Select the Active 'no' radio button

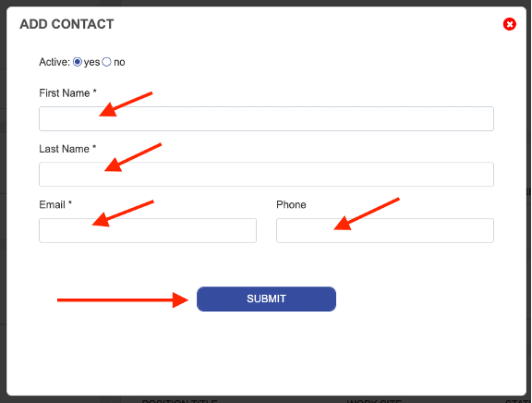pos(106,62)
